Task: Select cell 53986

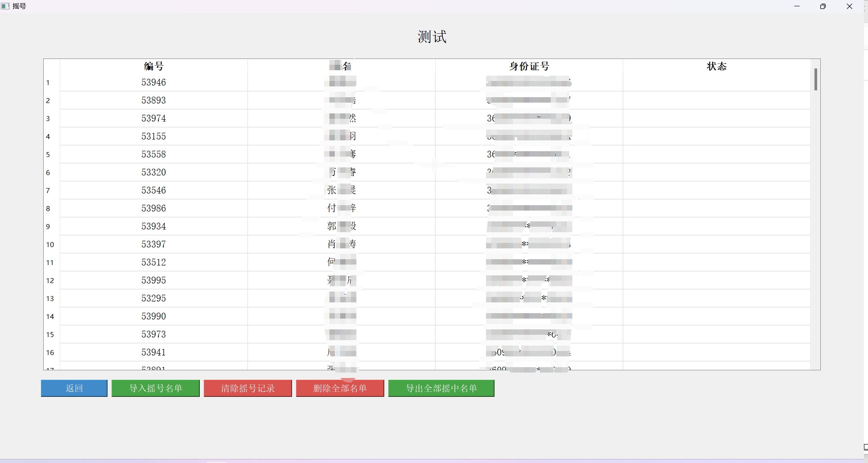Action: point(154,208)
